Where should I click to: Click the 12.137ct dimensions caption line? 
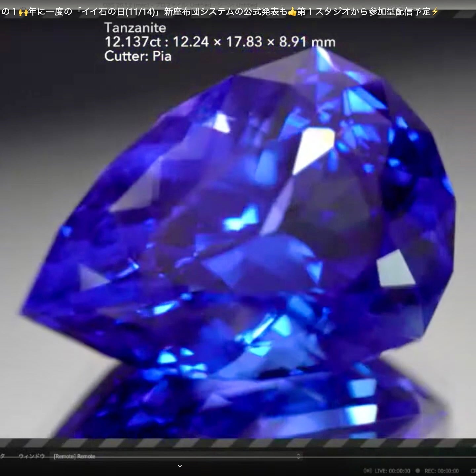point(220,42)
